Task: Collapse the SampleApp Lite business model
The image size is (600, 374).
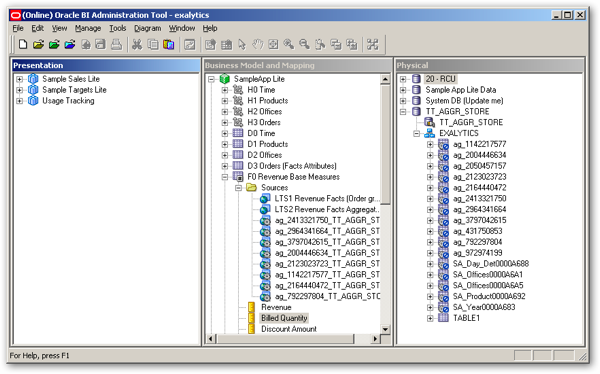Action: click(x=211, y=79)
